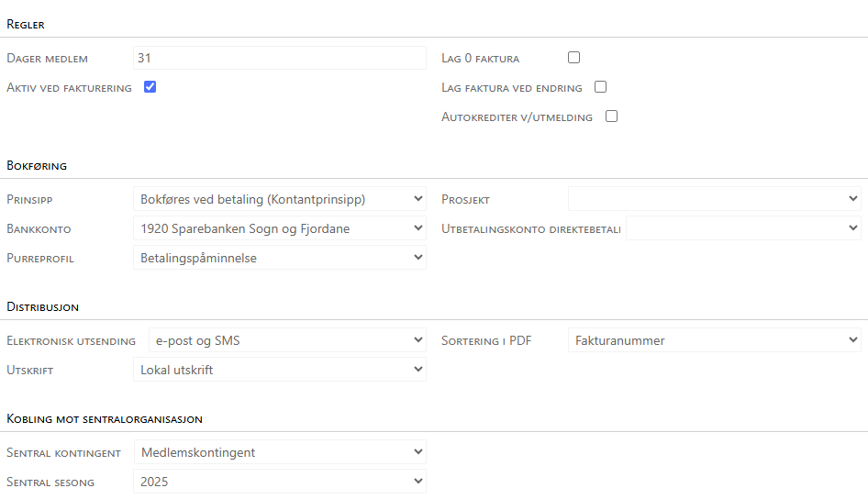Select the Utskrift dropdown showing Lokal utskrift

[279, 370]
